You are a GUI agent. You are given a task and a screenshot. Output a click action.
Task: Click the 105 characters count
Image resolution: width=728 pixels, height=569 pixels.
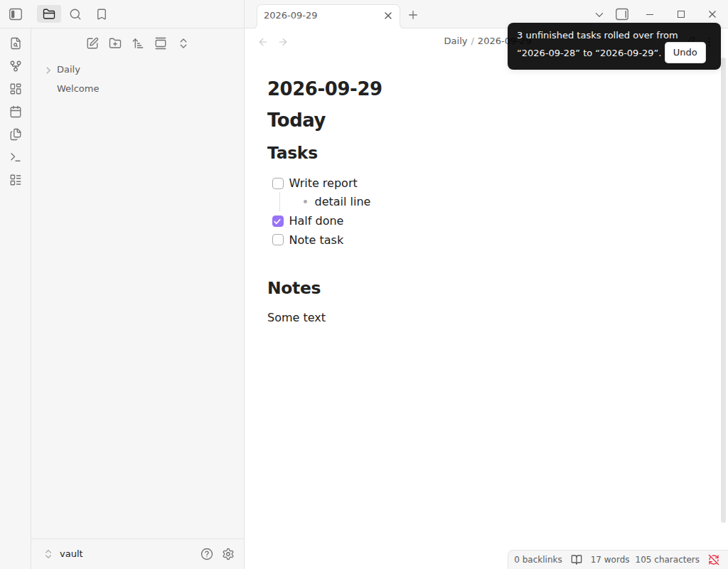point(667,560)
